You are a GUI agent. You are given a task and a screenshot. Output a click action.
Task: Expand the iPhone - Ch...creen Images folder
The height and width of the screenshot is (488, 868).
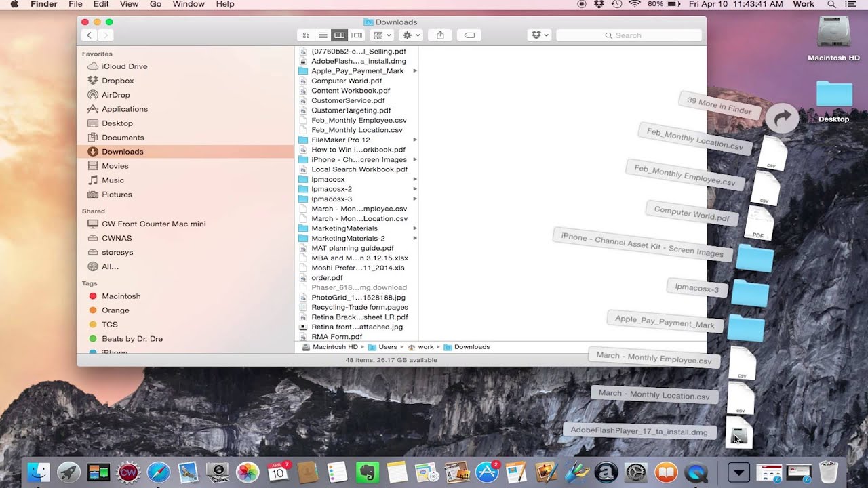coord(414,159)
